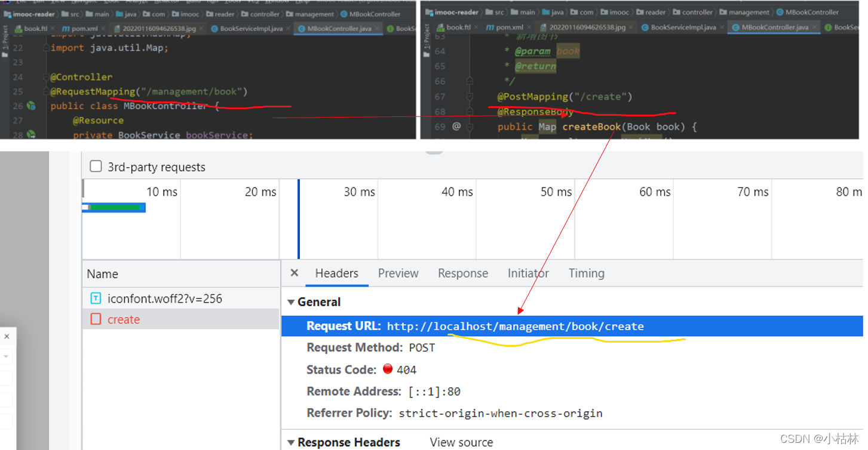Close the request details pane with the X
Image resolution: width=868 pixels, height=450 pixels.
coord(294,273)
